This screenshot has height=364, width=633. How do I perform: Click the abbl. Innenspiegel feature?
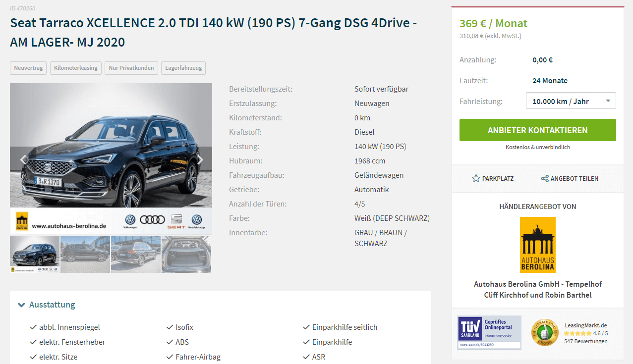coord(69,327)
